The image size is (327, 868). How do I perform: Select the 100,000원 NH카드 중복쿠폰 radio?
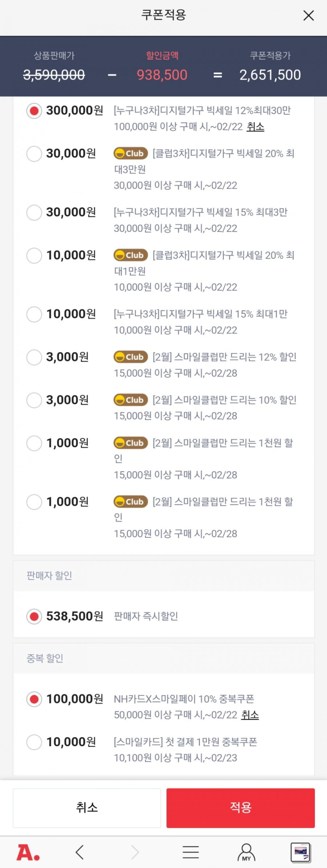pos(34,699)
